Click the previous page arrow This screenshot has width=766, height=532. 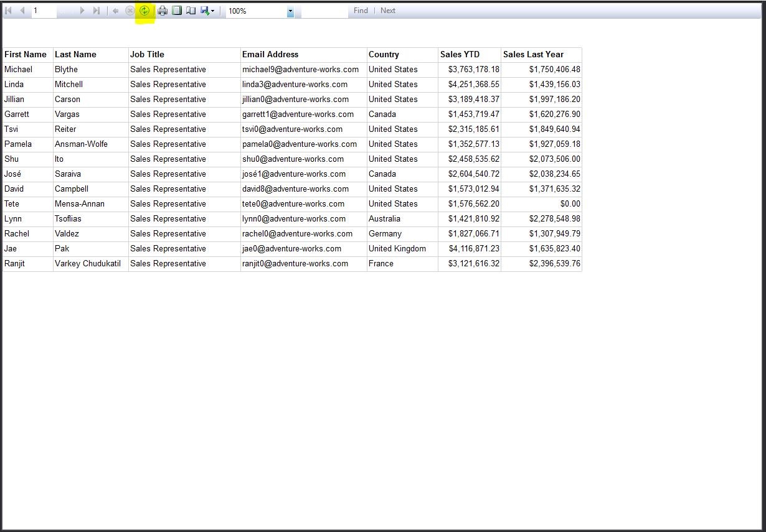pos(22,11)
